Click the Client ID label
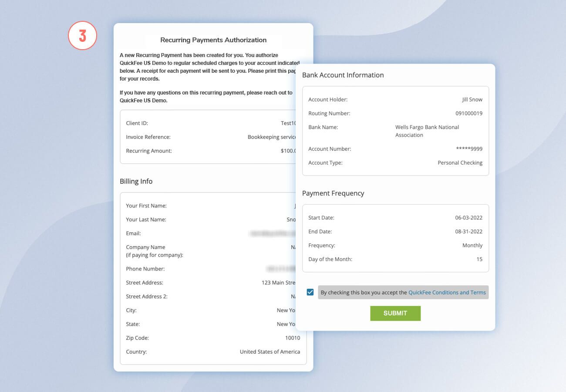Image resolution: width=566 pixels, height=392 pixels. click(x=137, y=123)
